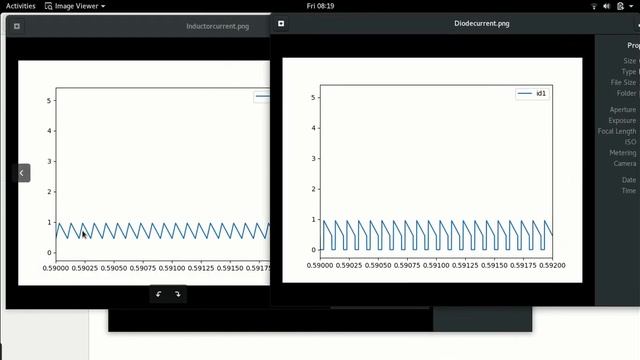Click the 0.59000 axis label in inductor plot

[x=56, y=268]
